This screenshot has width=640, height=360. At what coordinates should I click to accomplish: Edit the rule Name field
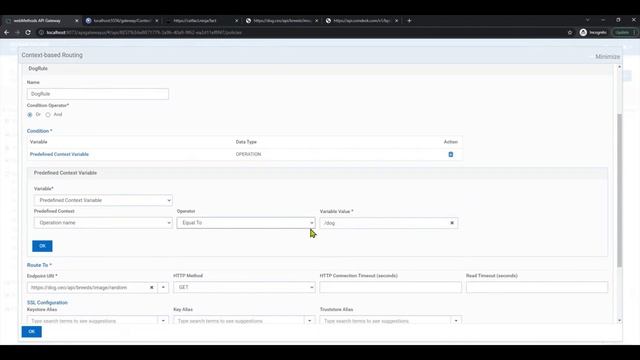coord(98,94)
